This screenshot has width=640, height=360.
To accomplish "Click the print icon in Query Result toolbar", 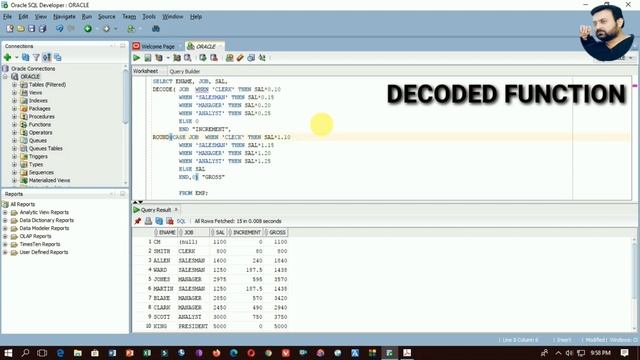I will point(148,221).
